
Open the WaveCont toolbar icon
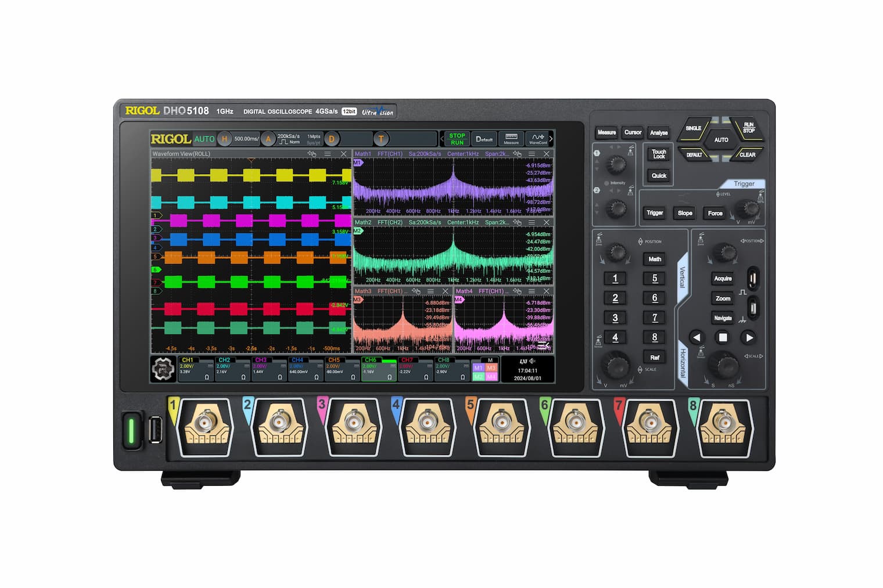(537, 139)
